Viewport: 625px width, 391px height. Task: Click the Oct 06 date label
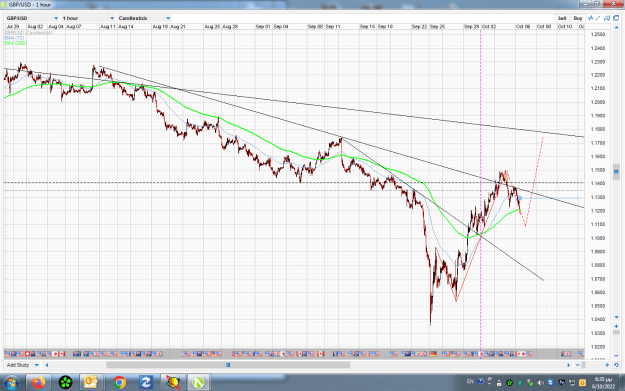[523, 27]
